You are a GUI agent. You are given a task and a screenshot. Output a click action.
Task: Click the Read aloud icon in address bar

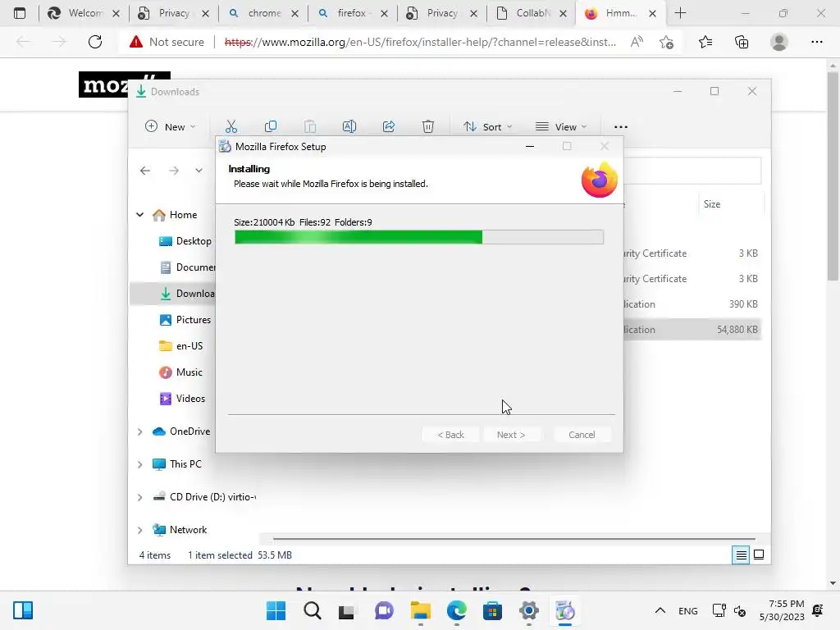tap(637, 42)
